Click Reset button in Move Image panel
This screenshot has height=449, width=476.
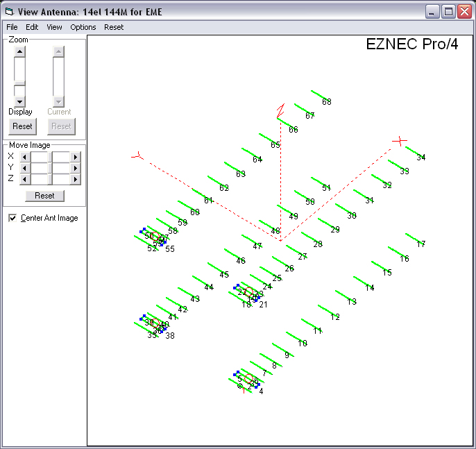click(x=44, y=196)
